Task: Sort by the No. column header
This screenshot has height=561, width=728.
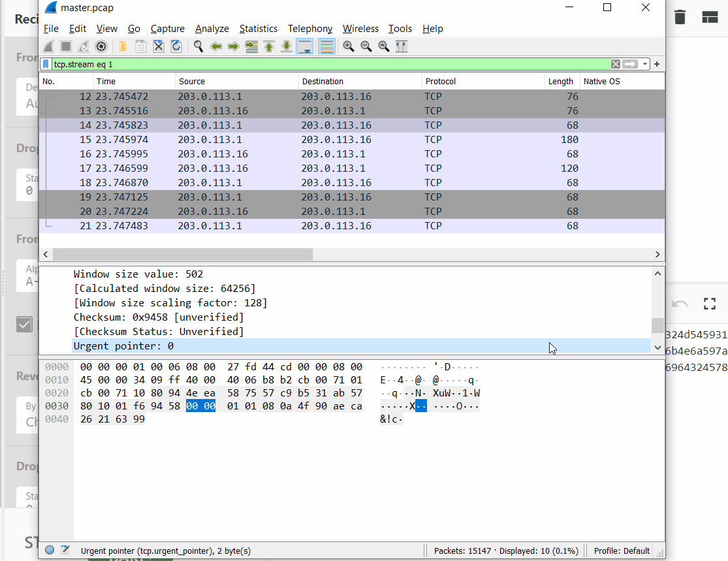Action: [67, 81]
